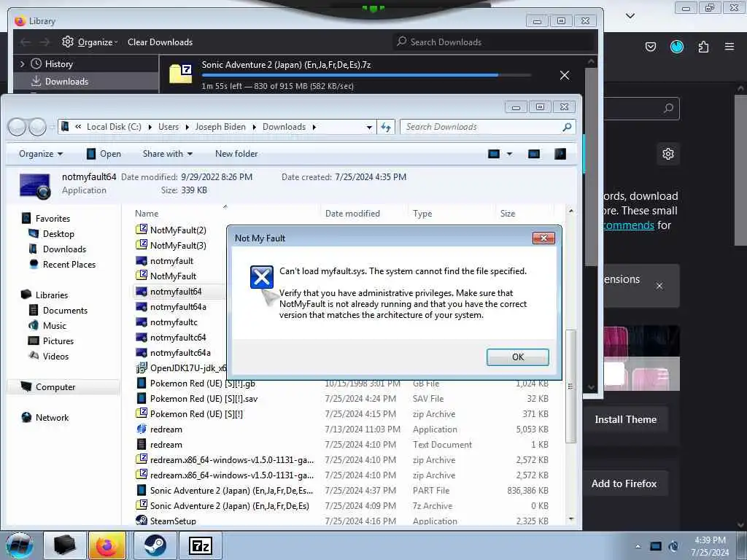The image size is (747, 560).
Task: Open the Pocket icon in Firefox toolbar
Action: click(x=650, y=47)
